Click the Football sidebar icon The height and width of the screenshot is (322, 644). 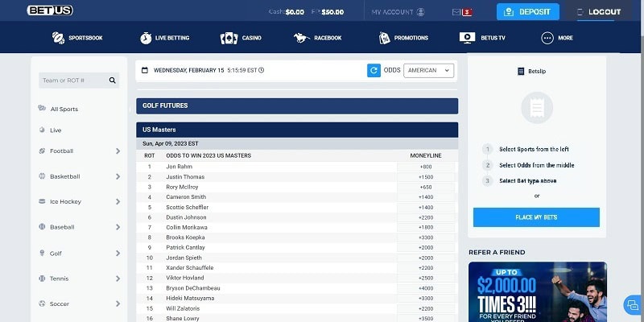(42, 151)
